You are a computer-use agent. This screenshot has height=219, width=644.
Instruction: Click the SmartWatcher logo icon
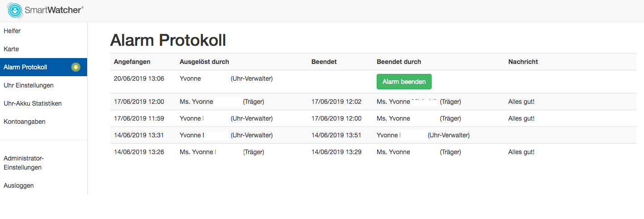[15, 10]
